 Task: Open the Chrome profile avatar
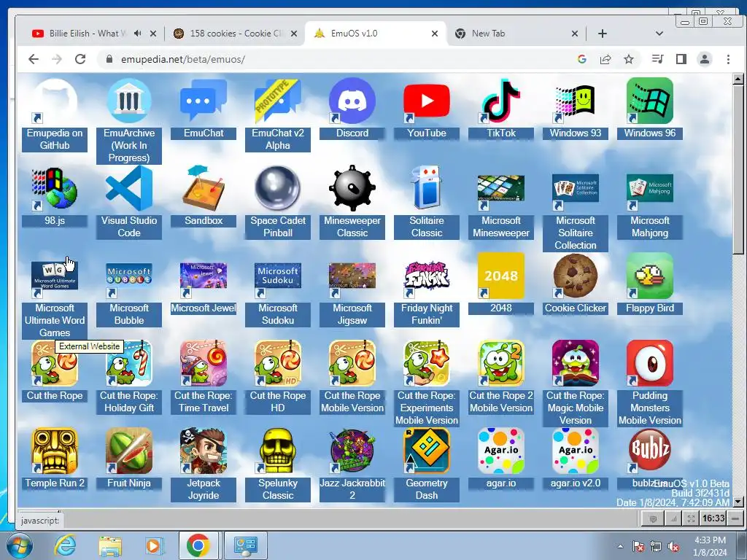705,59
